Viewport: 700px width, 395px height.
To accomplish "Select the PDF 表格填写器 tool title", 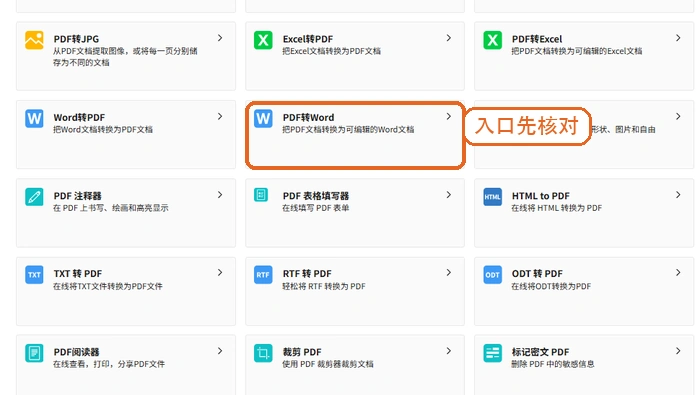I will pos(316,195).
